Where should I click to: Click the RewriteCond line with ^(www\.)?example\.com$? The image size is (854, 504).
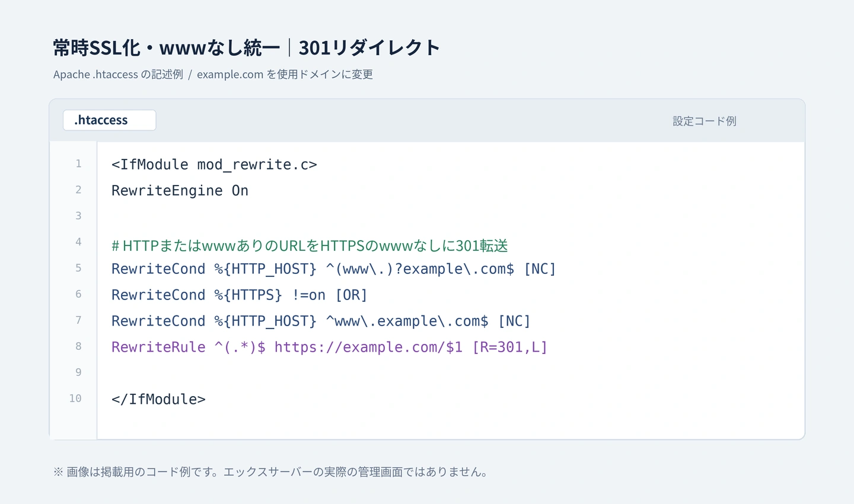(333, 269)
